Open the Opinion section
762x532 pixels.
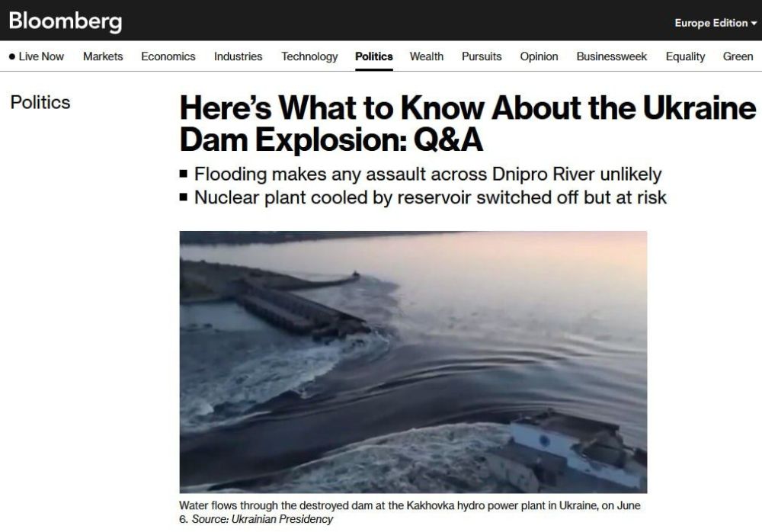(x=539, y=56)
